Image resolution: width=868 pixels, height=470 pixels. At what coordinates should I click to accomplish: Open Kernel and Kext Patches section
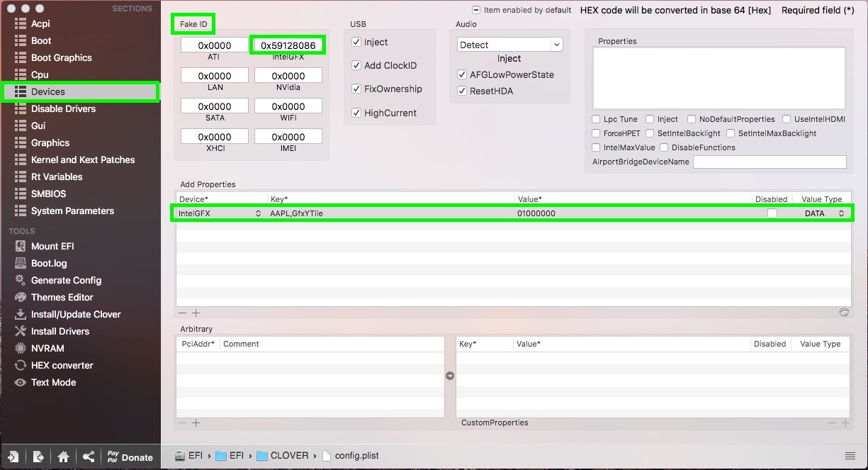(83, 160)
